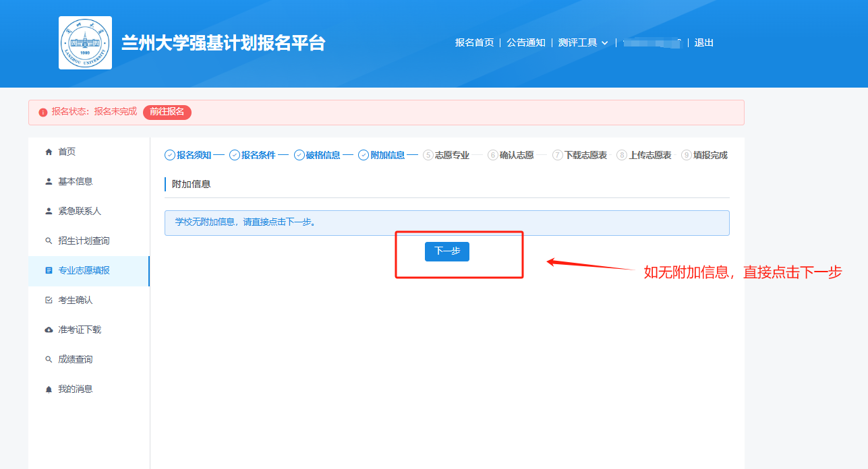The image size is (868, 469).
Task: Select step 9 填报完成 in progress bar
Action: (705, 155)
